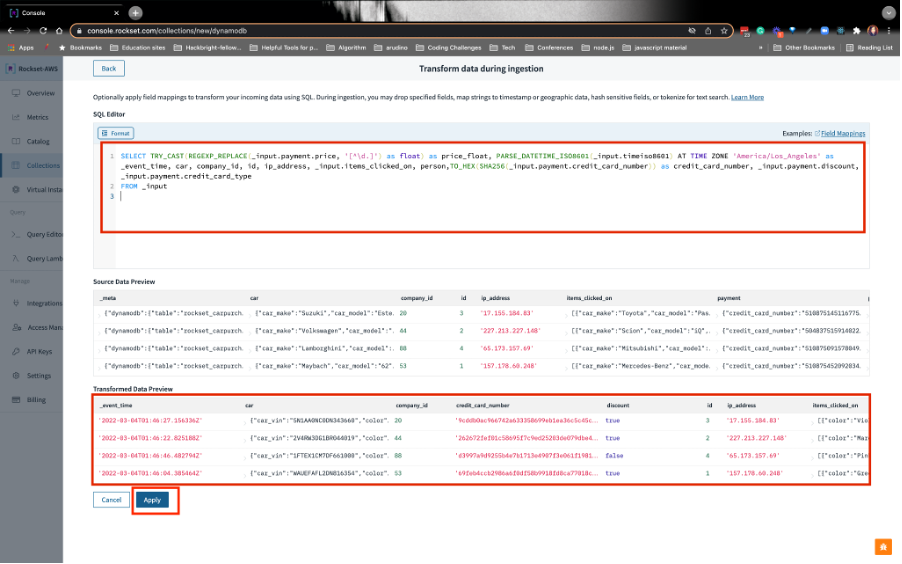Select the Collections icon in sidebar
Viewport: 902px width, 564px height.
[16, 166]
